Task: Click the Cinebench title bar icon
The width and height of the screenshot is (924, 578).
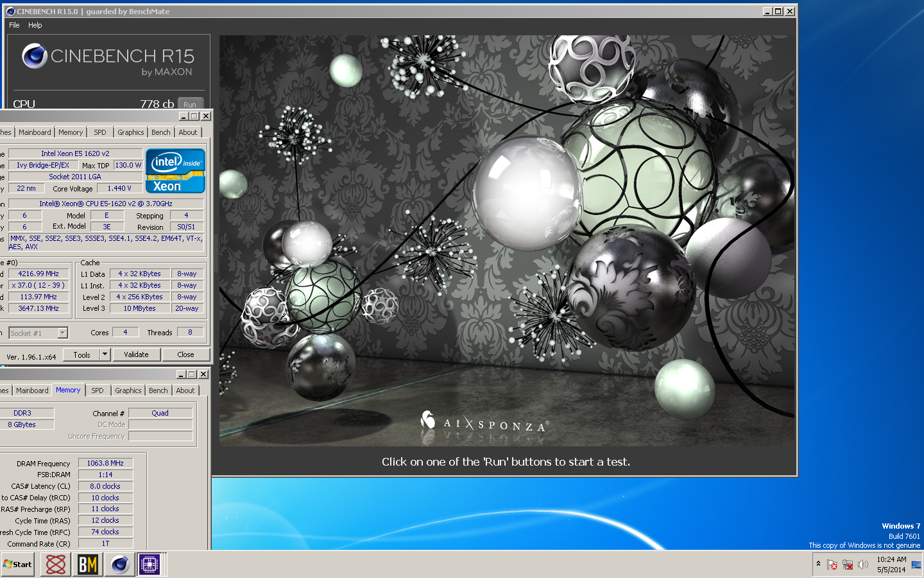Action: (10, 11)
